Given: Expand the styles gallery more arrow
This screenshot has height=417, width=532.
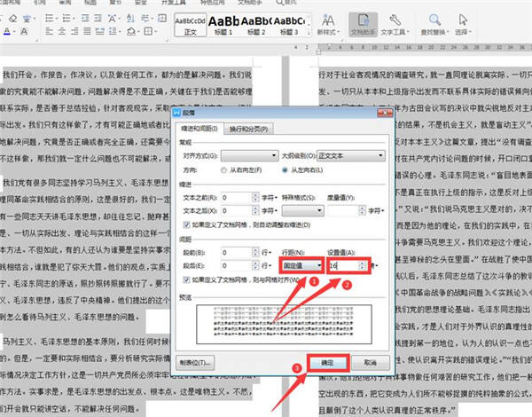Looking at the screenshot, I should [309, 33].
